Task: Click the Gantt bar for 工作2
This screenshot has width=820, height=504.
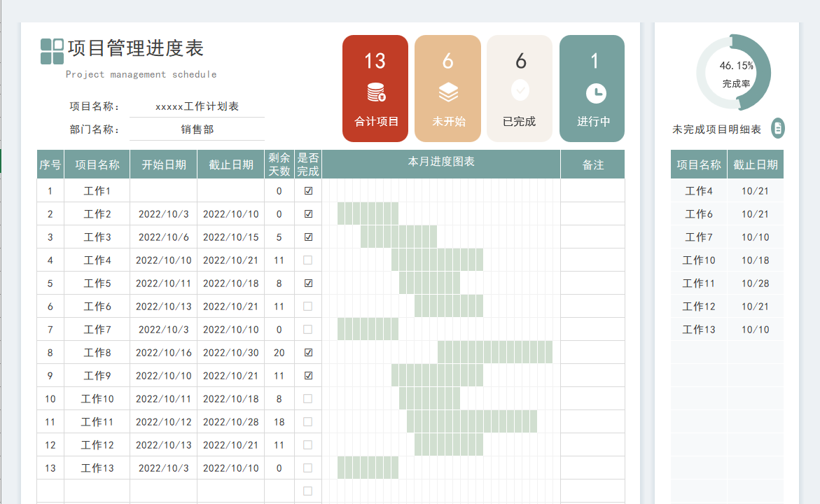Action: click(x=368, y=213)
